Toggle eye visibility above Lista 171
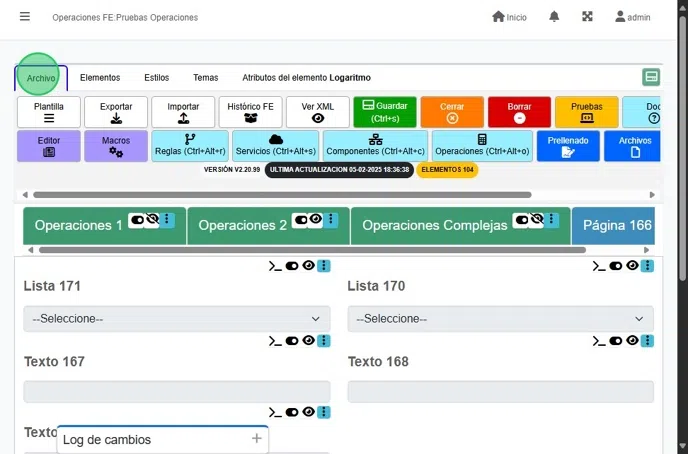 [308, 265]
